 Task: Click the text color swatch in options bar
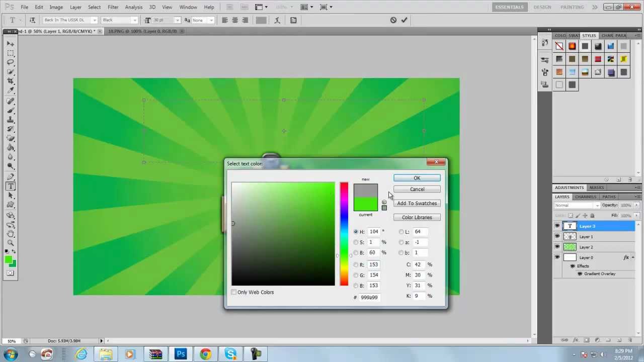tap(261, 20)
